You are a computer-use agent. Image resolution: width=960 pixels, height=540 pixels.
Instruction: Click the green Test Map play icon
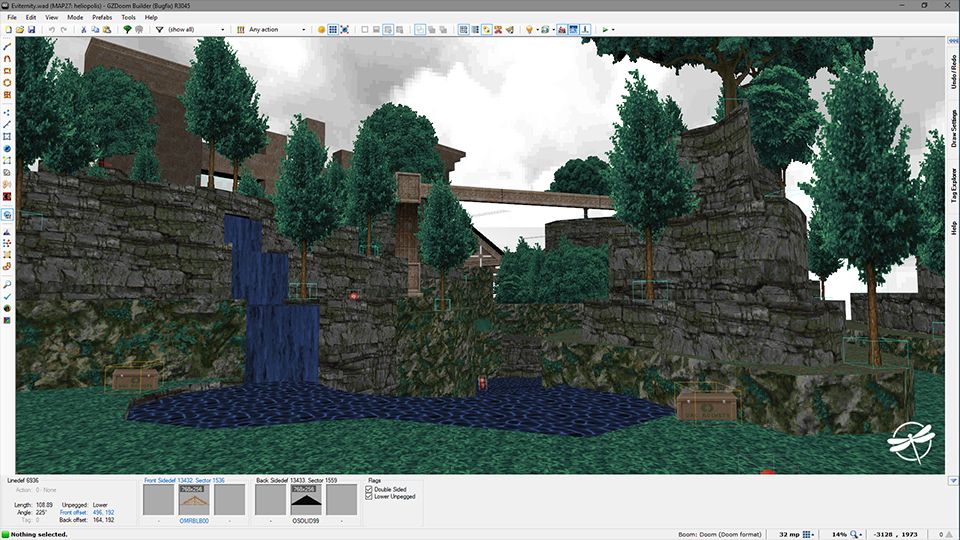pyautogui.click(x=606, y=30)
